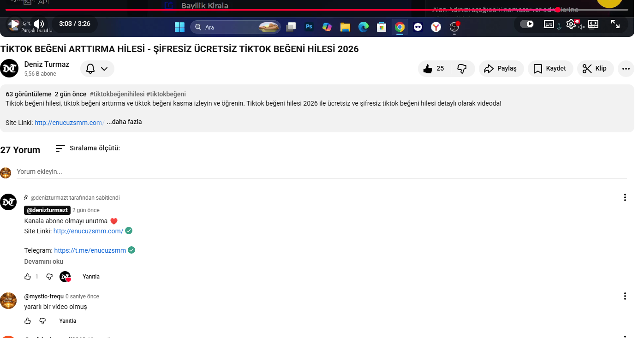Click Yanıtla under the pinned comment
644x338 pixels.
tap(91, 277)
